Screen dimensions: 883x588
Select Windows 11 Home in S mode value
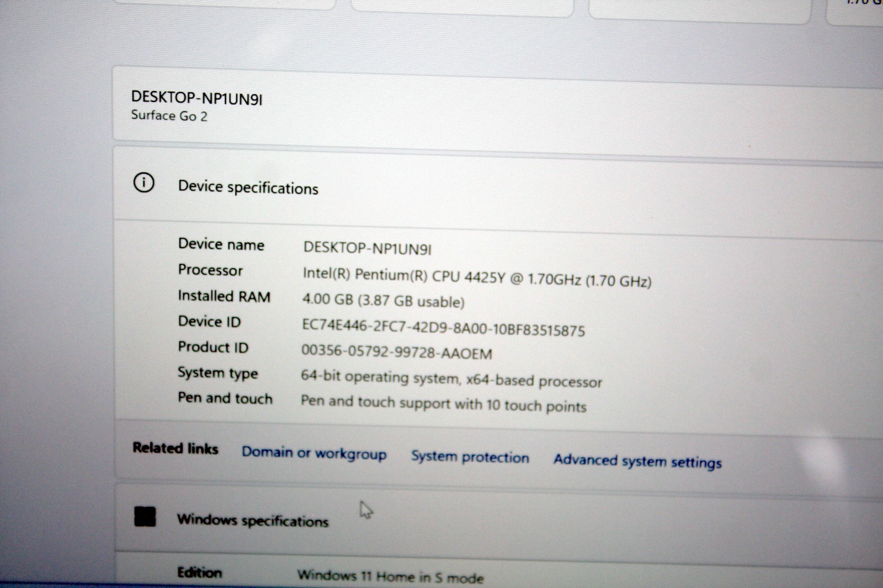tap(390, 576)
